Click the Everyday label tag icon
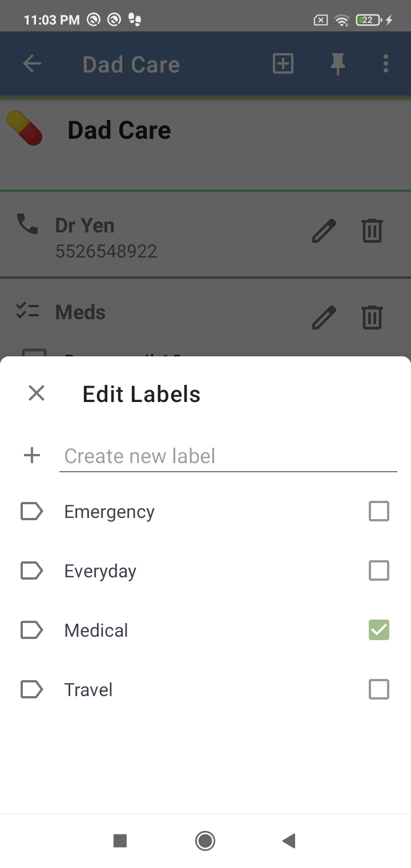411x868 pixels. click(x=32, y=570)
